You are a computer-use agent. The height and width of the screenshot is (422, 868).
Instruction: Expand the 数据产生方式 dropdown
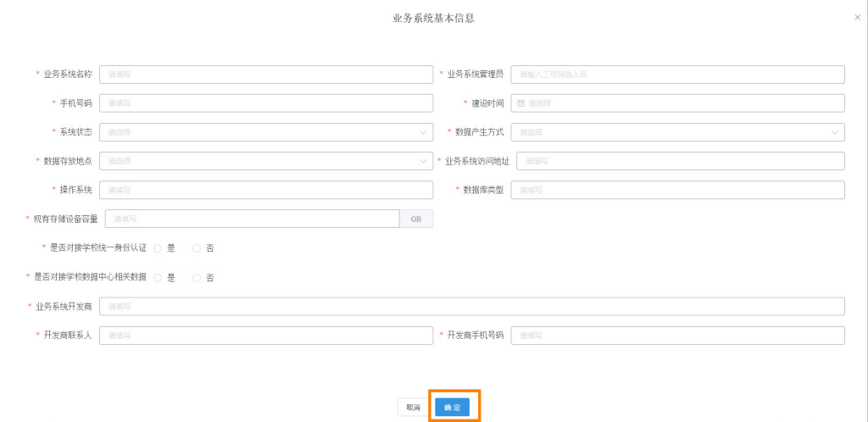pyautogui.click(x=677, y=132)
